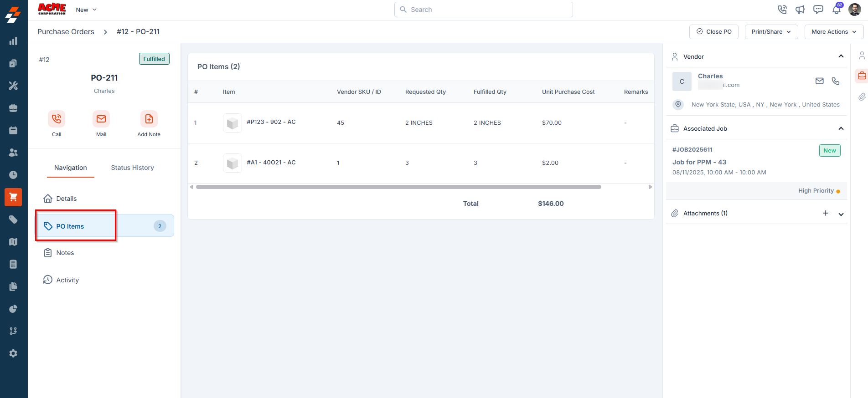Open the users icon in left sidebar

[x=13, y=153]
